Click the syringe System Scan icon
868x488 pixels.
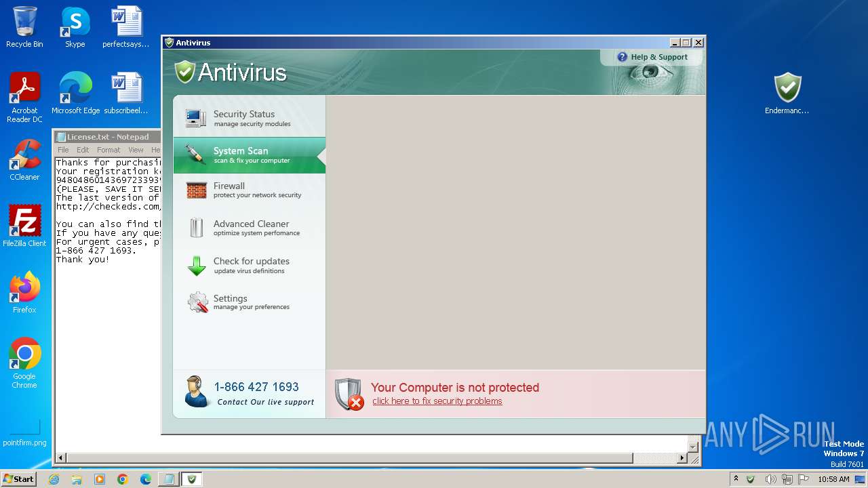click(196, 155)
